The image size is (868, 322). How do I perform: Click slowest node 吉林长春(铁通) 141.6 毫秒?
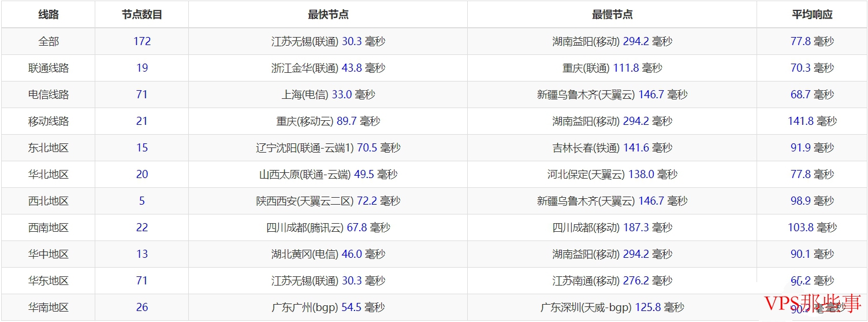coord(612,148)
